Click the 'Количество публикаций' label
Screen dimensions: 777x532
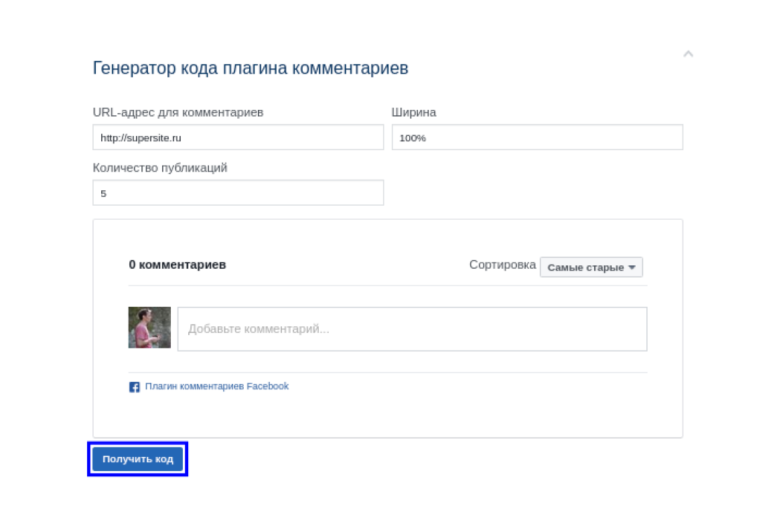pos(159,168)
